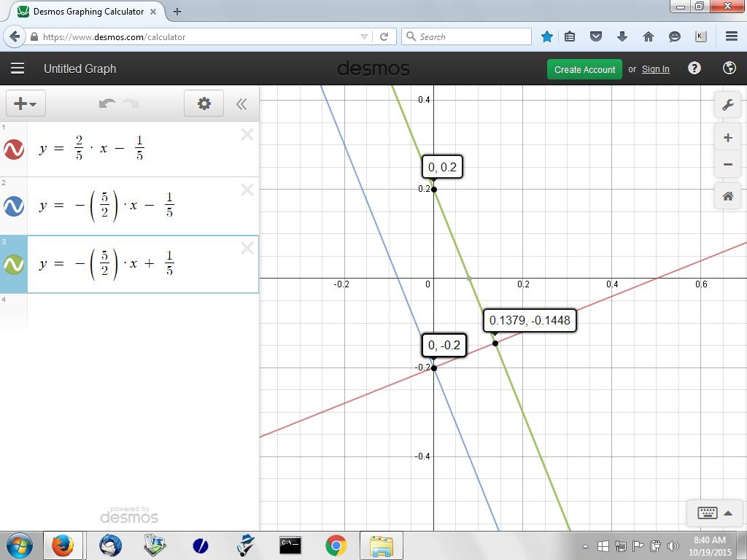Click the point labeled 0, 0.2
This screenshot has width=747, height=560.
[x=433, y=190]
